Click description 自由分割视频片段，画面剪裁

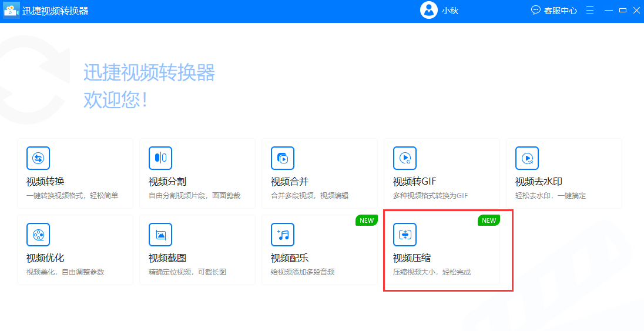194,196
